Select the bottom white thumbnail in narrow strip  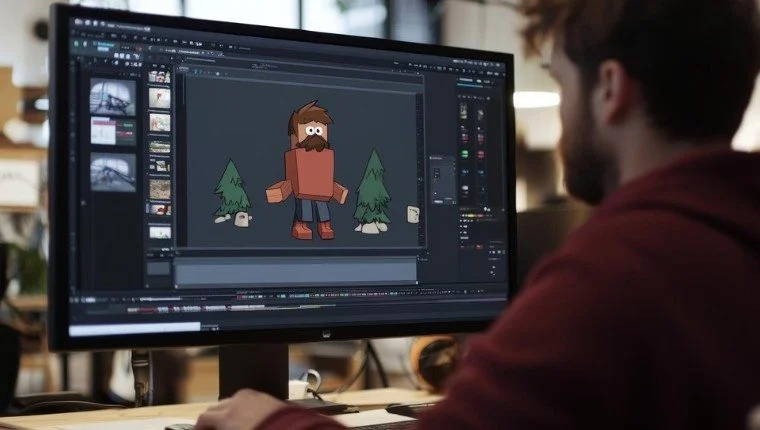[x=160, y=232]
